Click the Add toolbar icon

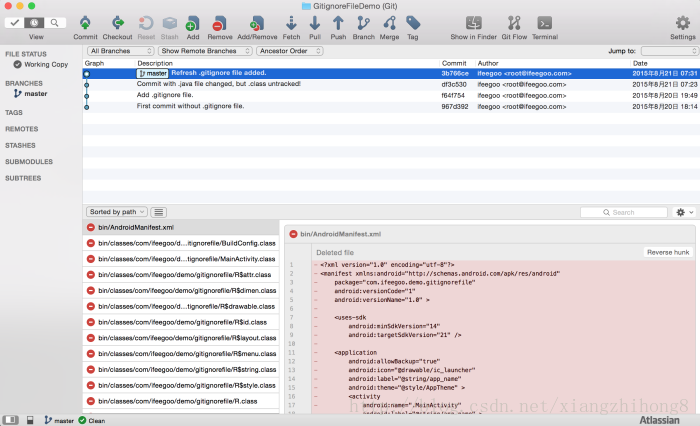click(x=193, y=23)
